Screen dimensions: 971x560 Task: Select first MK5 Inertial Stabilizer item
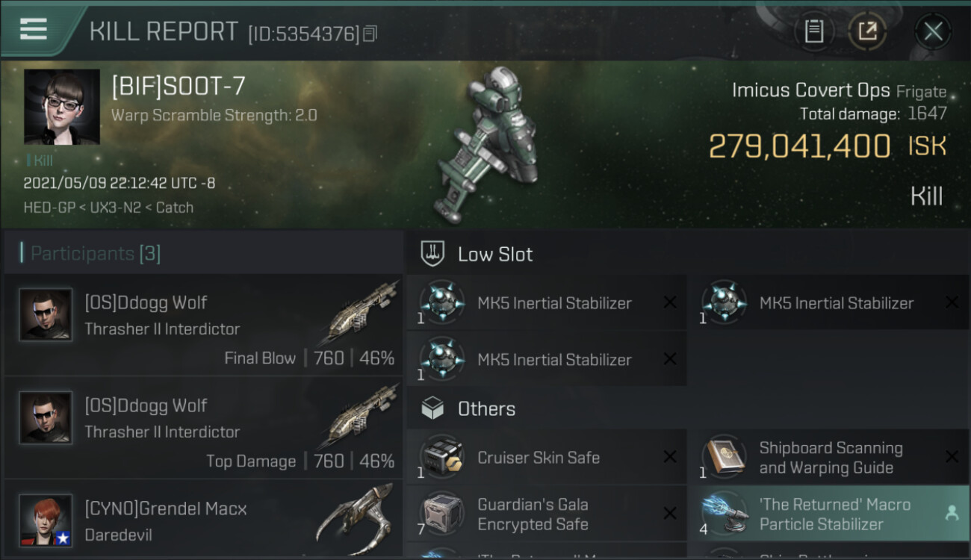(547, 303)
